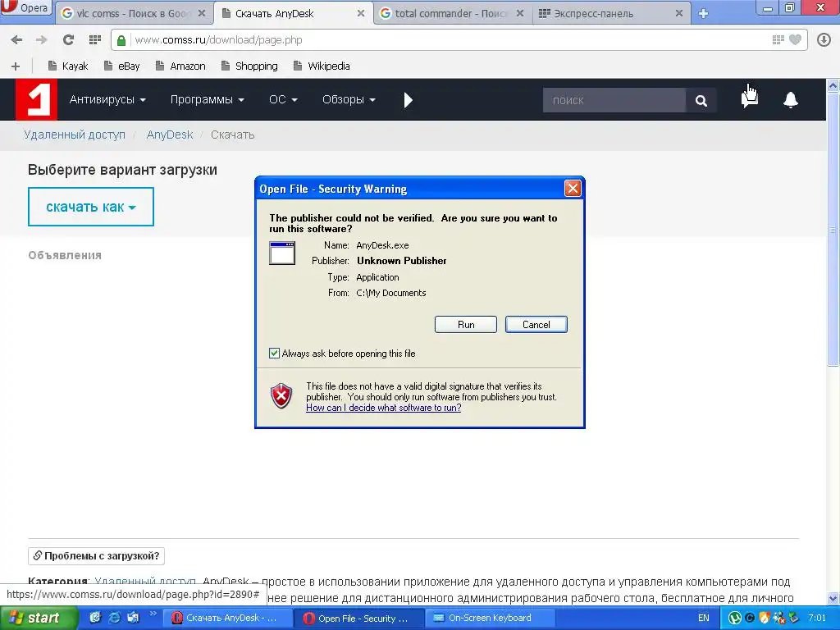Expand the скачать как dropdown
The width and height of the screenshot is (840, 630).
coord(91,207)
